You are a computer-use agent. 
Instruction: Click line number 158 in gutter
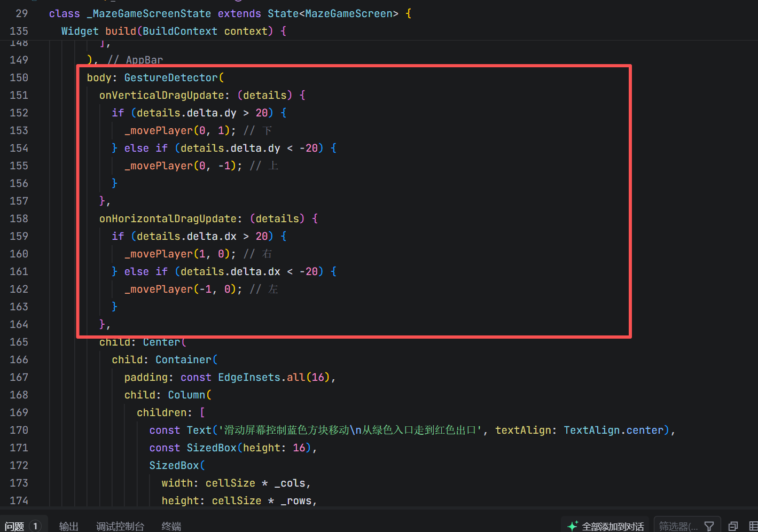19,218
